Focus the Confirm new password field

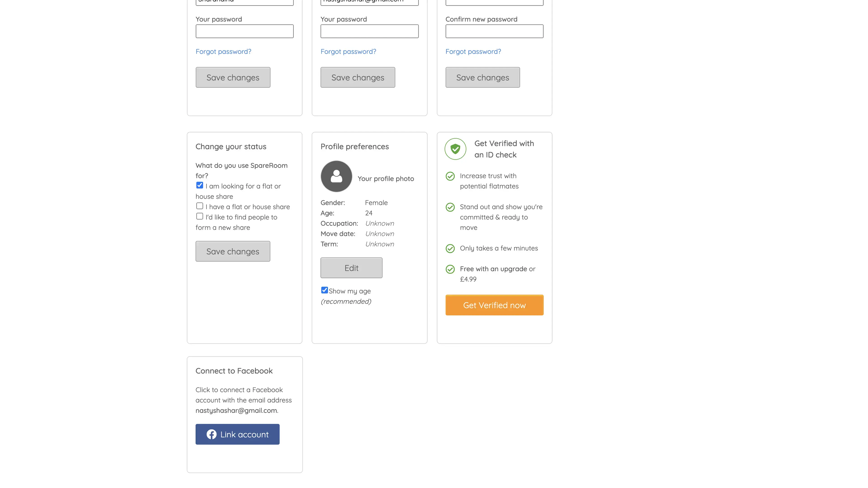(x=494, y=31)
